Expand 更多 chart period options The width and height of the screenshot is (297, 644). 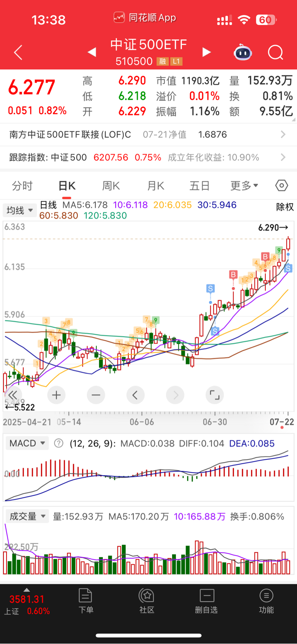point(244,186)
